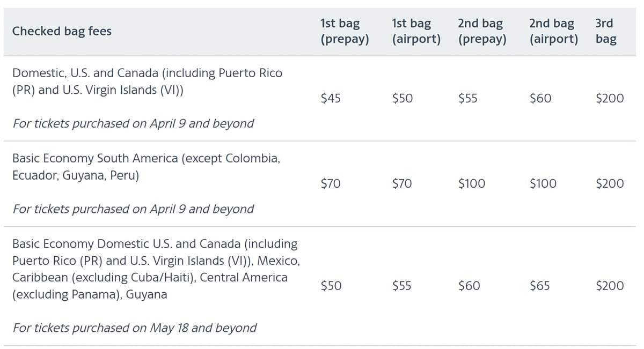Viewport: 644px width, 349px height.
Task: Select the "1st bag (airport)" column header
Action: pos(416,31)
